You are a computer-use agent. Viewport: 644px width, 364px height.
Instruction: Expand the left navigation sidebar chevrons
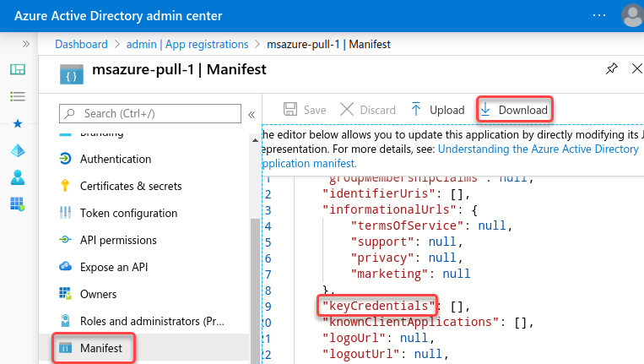pyautogui.click(x=25, y=44)
